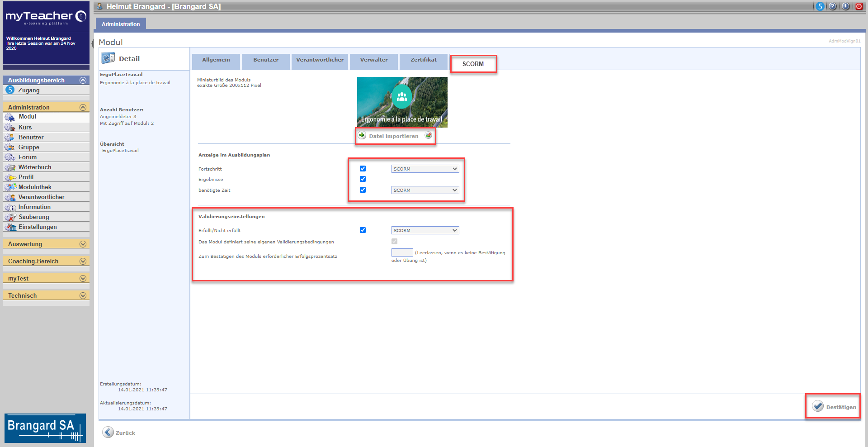Switch to the Zertifikat tab
The height and width of the screenshot is (447, 868).
423,60
